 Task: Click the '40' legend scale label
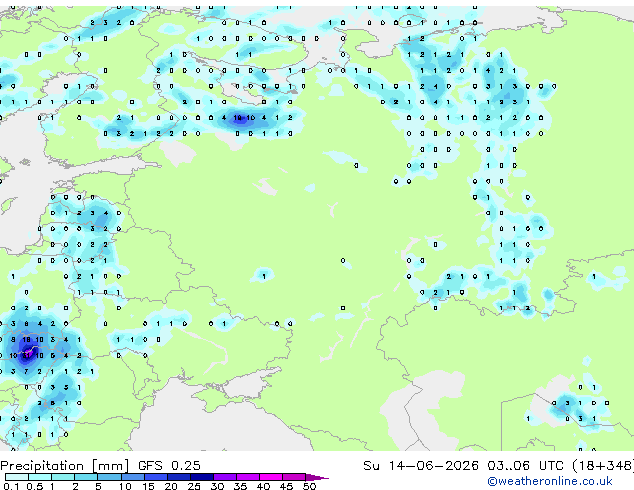[x=263, y=486]
